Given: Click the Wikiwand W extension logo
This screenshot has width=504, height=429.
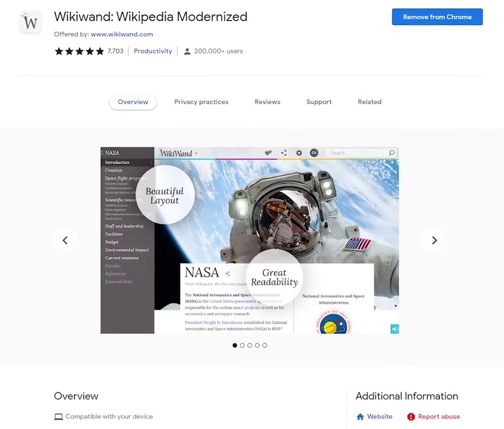Looking at the screenshot, I should 30,22.
